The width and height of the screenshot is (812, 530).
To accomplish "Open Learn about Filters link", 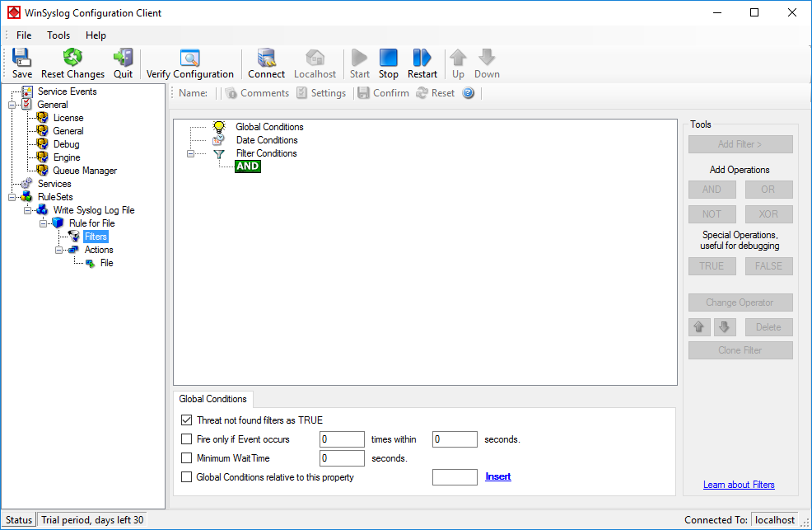I will click(x=739, y=485).
